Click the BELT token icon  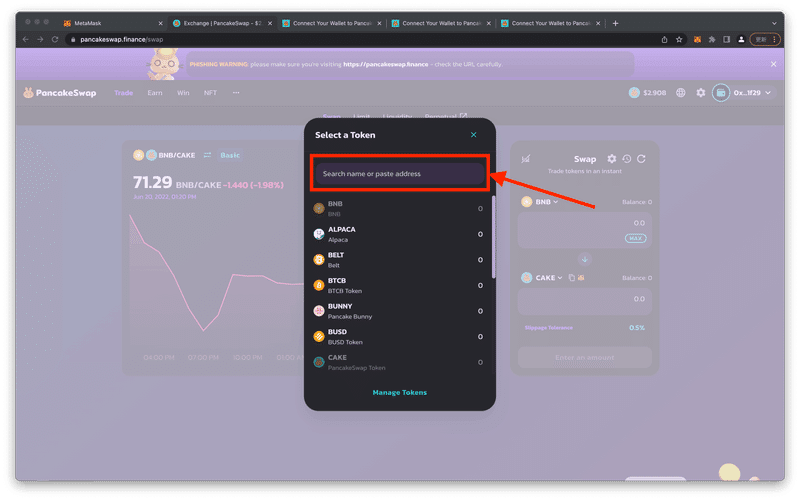[319, 260]
